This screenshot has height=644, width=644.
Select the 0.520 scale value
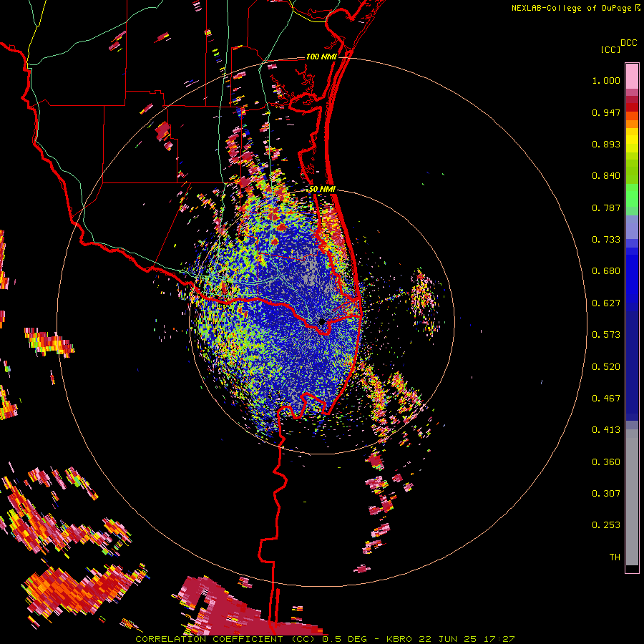tap(606, 367)
